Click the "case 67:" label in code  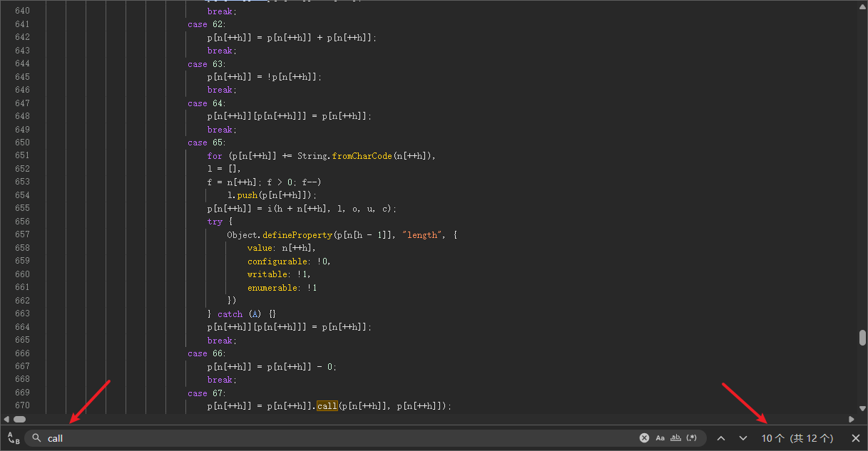point(207,393)
